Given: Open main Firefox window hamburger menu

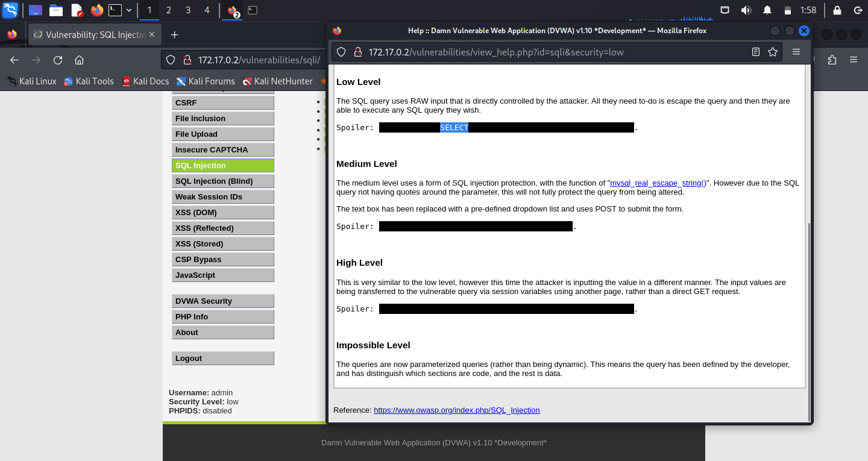Looking at the screenshot, I should 854,60.
